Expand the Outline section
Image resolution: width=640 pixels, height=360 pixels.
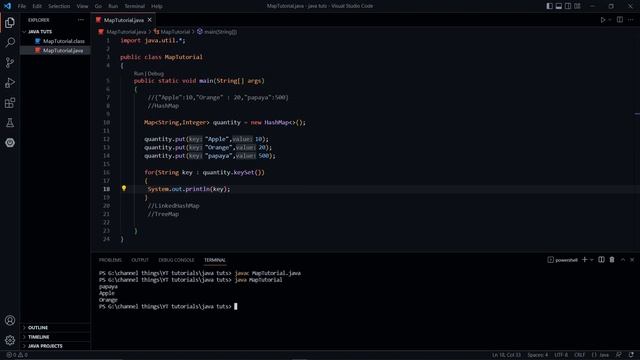click(x=55, y=328)
